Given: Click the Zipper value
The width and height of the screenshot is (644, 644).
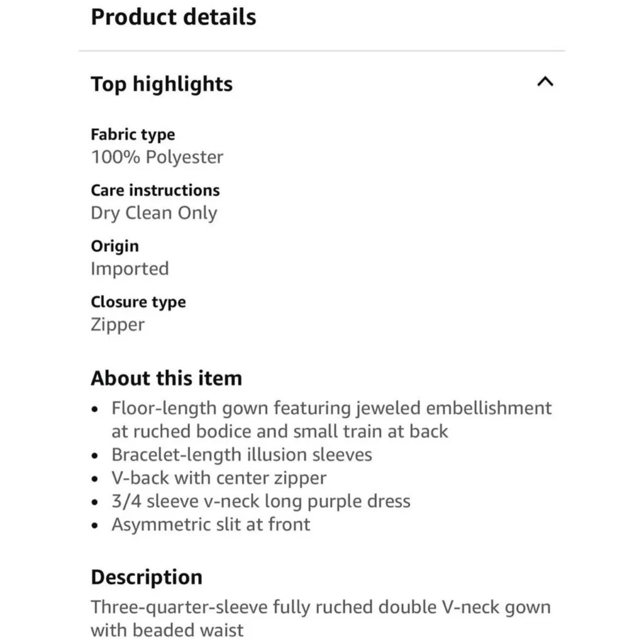Looking at the screenshot, I should (x=118, y=325).
